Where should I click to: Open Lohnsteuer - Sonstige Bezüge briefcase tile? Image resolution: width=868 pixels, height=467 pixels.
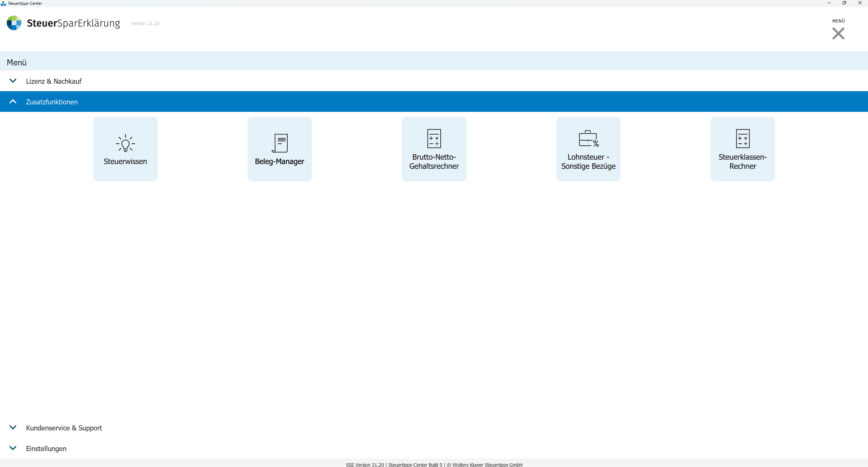[x=588, y=149]
